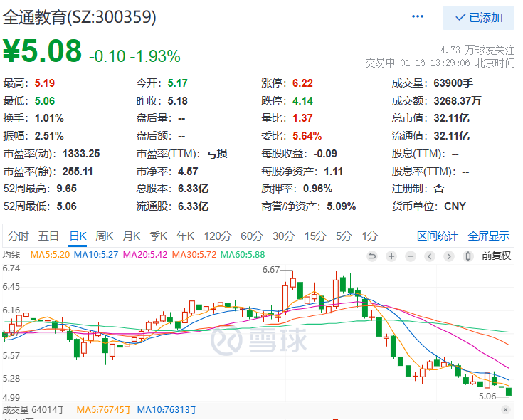This screenshot has width=523, height=420.
Task: Select the 周K chart tab
Action: [x=104, y=236]
